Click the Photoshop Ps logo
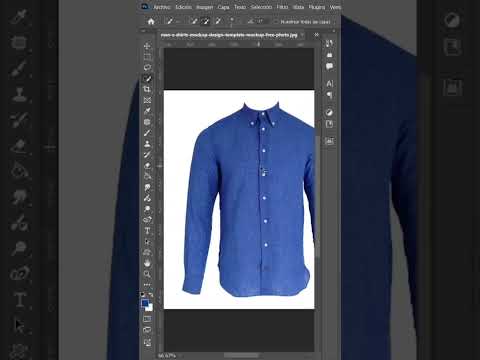The image size is (480, 360). pyautogui.click(x=145, y=6)
